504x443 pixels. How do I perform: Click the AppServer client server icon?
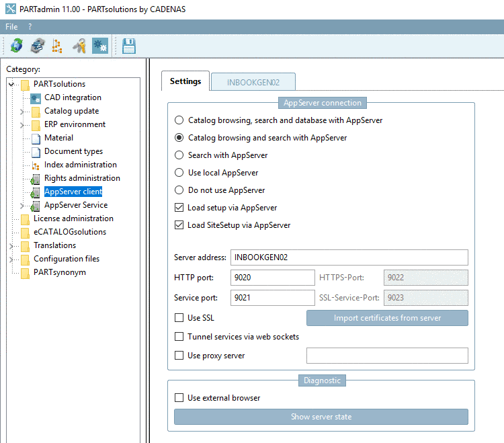click(36, 192)
